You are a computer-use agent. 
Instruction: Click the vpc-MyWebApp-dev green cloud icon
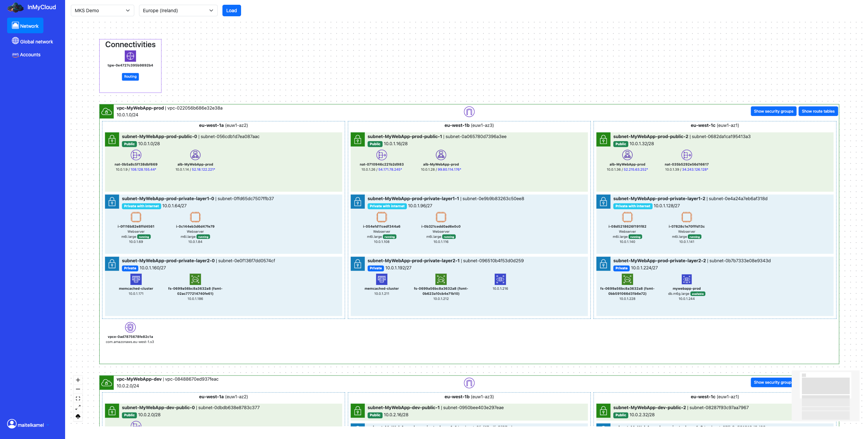[x=106, y=383]
